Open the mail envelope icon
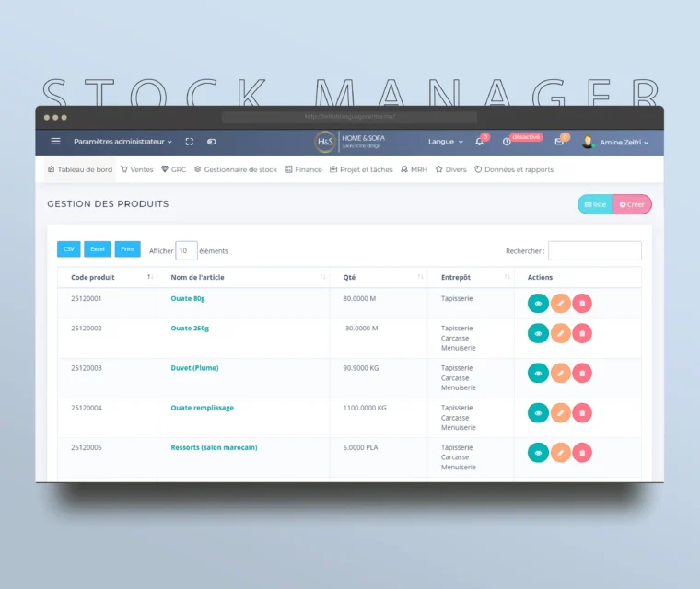The width and height of the screenshot is (700, 589). [559, 142]
